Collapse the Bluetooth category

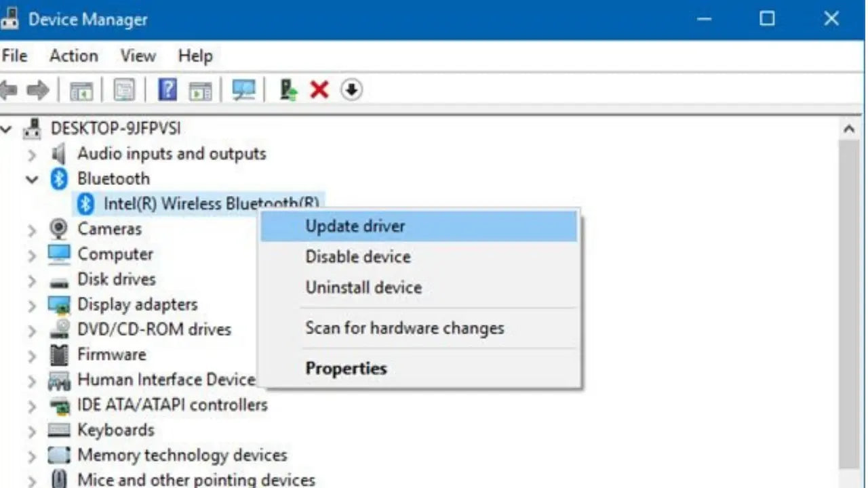tap(31, 180)
